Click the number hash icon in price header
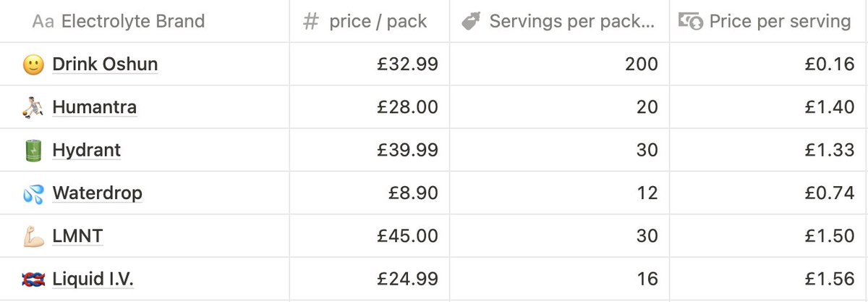The image size is (868, 302). pos(311,21)
